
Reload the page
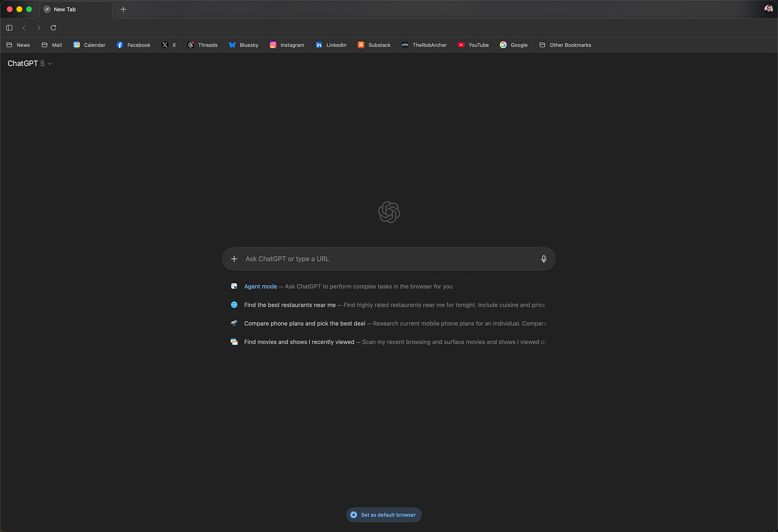pos(53,28)
